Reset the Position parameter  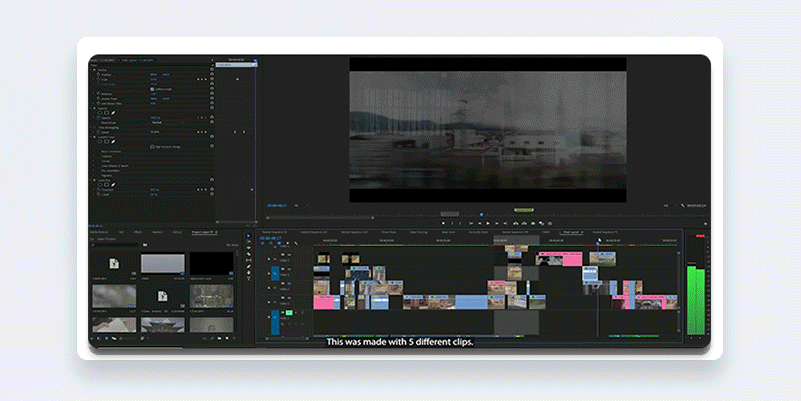point(212,74)
